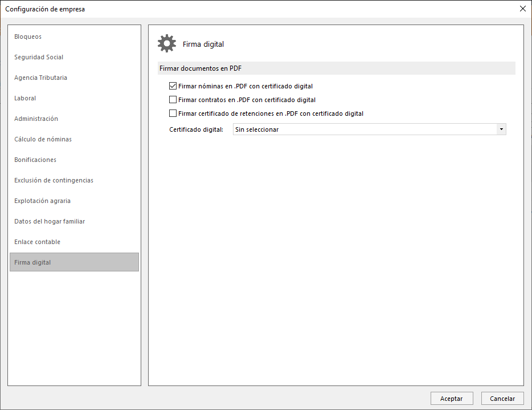Click the gear icon beside Firma digital
The height and width of the screenshot is (410, 532).
click(166, 43)
